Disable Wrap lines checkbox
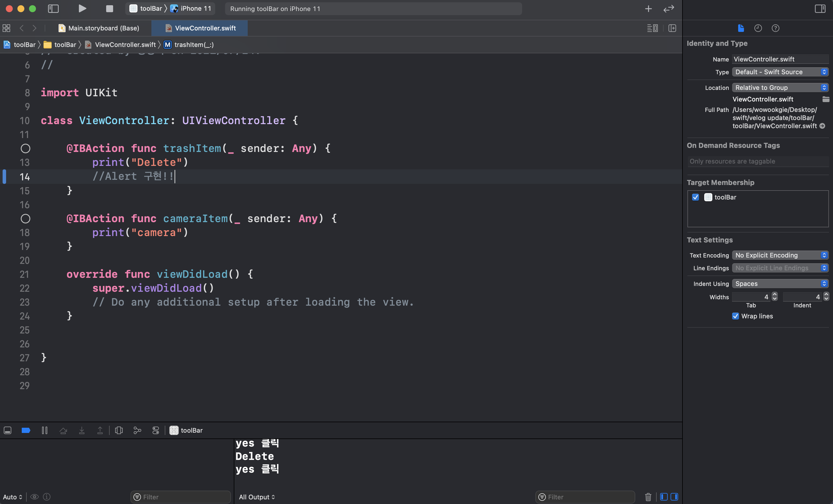Viewport: 833px width, 504px height. (735, 316)
